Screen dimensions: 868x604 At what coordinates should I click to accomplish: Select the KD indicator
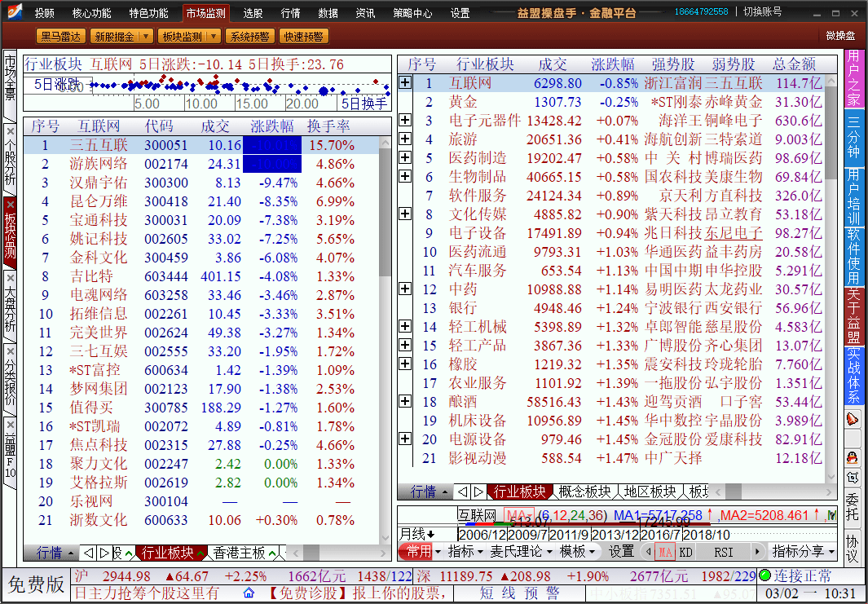pyautogui.click(x=685, y=551)
